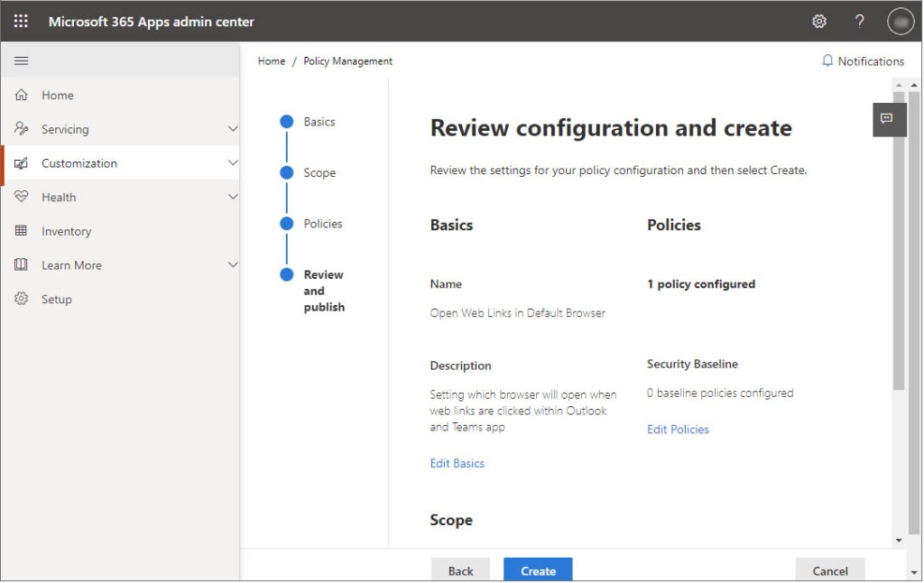Open the feedback chat icon
This screenshot has height=583, width=924.
(x=888, y=119)
